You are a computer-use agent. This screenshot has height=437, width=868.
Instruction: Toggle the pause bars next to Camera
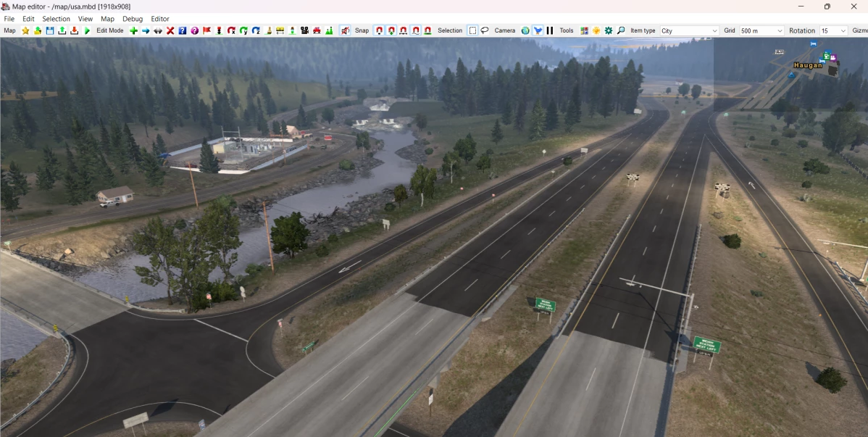tap(549, 30)
